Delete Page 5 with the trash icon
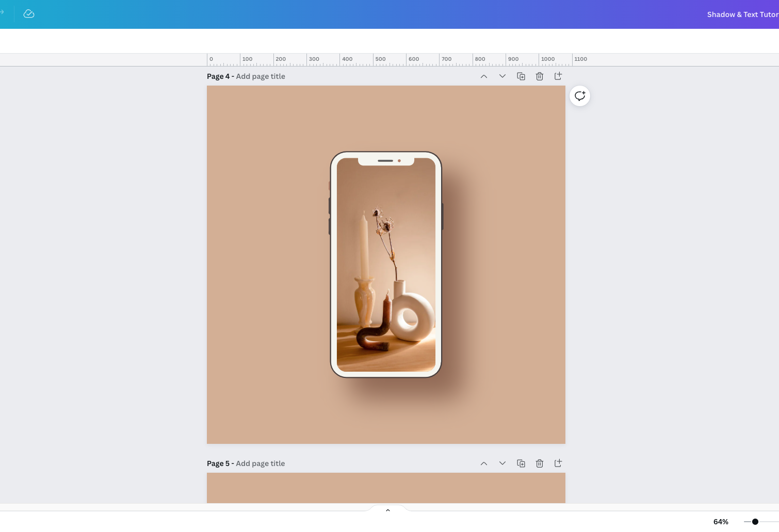The height and width of the screenshot is (532, 779). tap(540, 463)
